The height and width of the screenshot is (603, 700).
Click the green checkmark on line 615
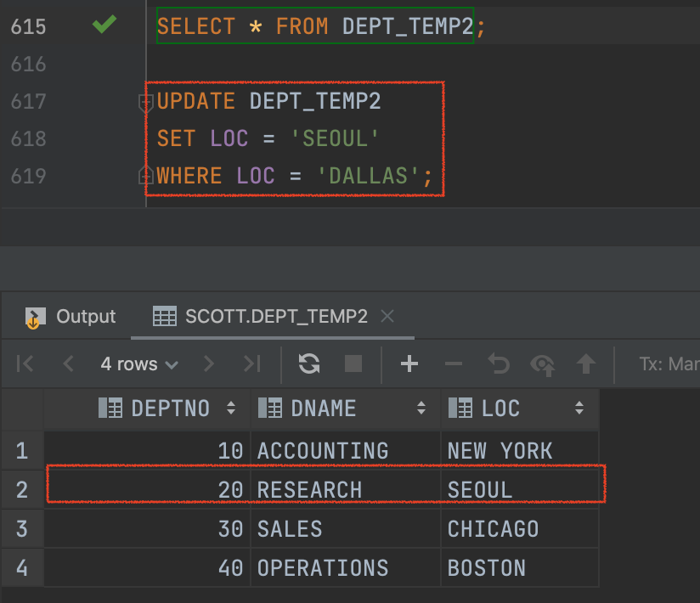click(x=104, y=24)
